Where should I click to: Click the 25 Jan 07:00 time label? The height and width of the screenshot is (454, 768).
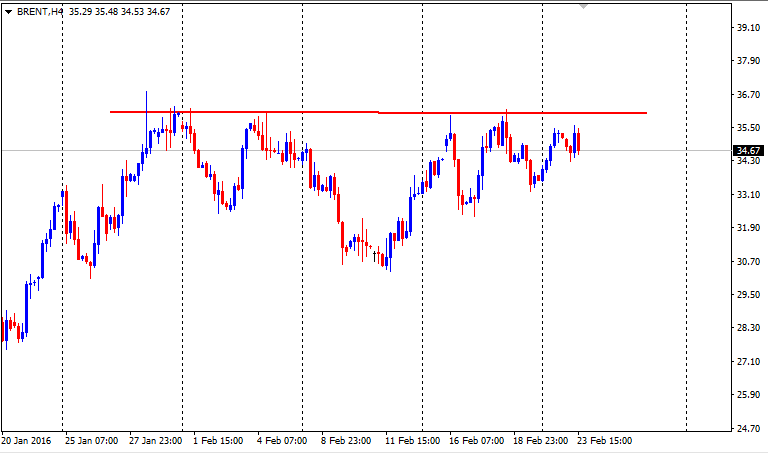92,441
